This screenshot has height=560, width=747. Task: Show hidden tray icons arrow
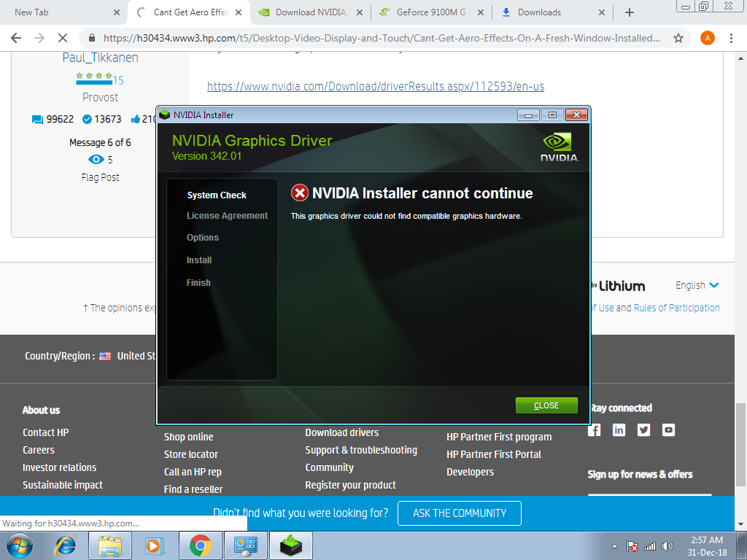tap(614, 546)
